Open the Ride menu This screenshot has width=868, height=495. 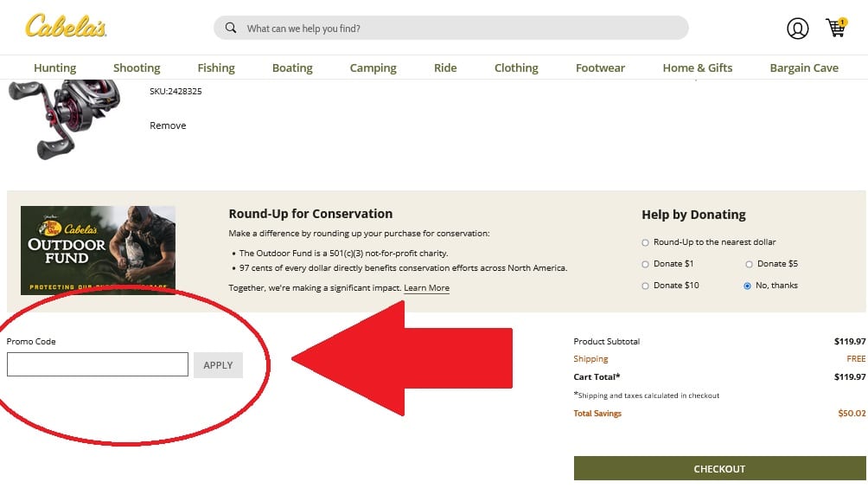(445, 67)
